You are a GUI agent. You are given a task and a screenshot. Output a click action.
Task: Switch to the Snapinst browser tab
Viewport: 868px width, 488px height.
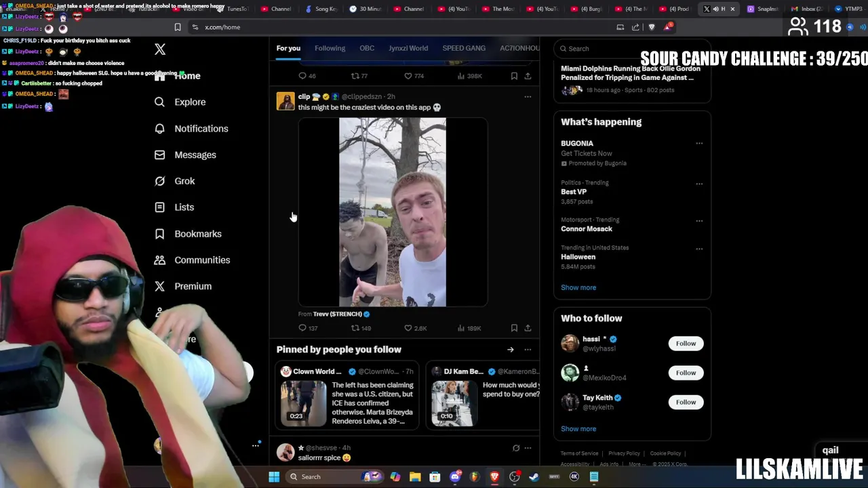coord(763,9)
